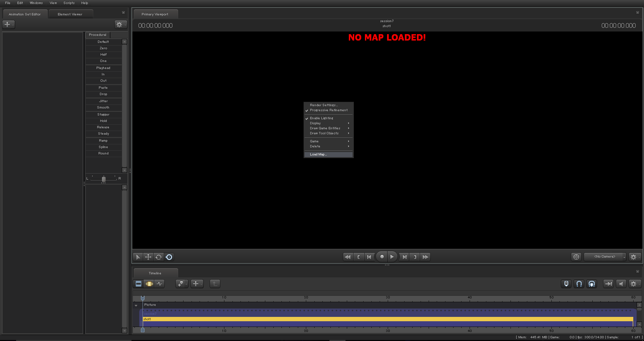Click the top timeline playhead marker
644x341 pixels.
coord(143,298)
